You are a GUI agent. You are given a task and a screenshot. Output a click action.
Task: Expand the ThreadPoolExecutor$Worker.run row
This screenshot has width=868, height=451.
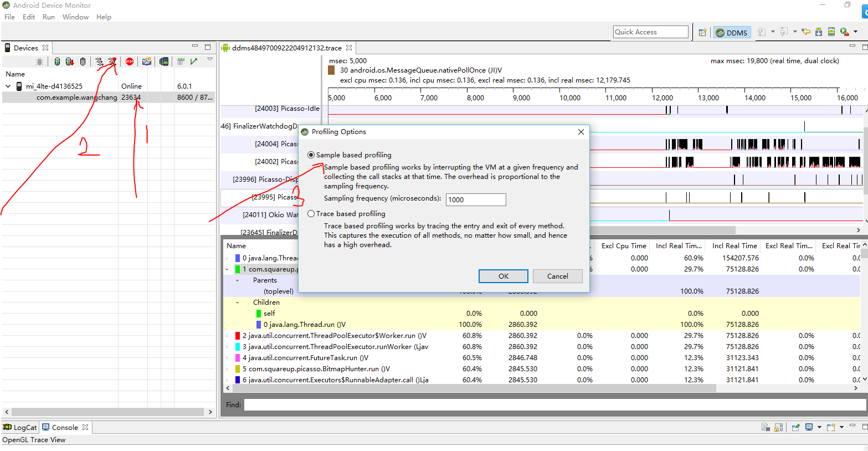tap(227, 336)
